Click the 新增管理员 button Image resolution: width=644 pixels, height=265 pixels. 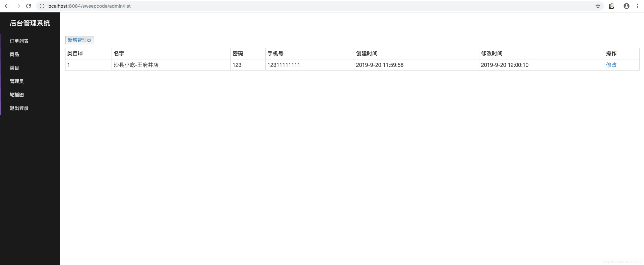(79, 40)
